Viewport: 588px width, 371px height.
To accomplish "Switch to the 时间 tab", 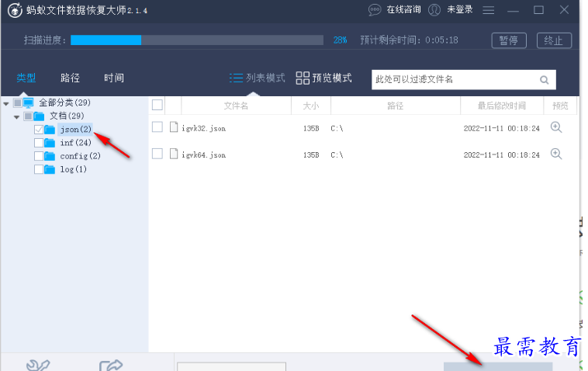I will (114, 78).
